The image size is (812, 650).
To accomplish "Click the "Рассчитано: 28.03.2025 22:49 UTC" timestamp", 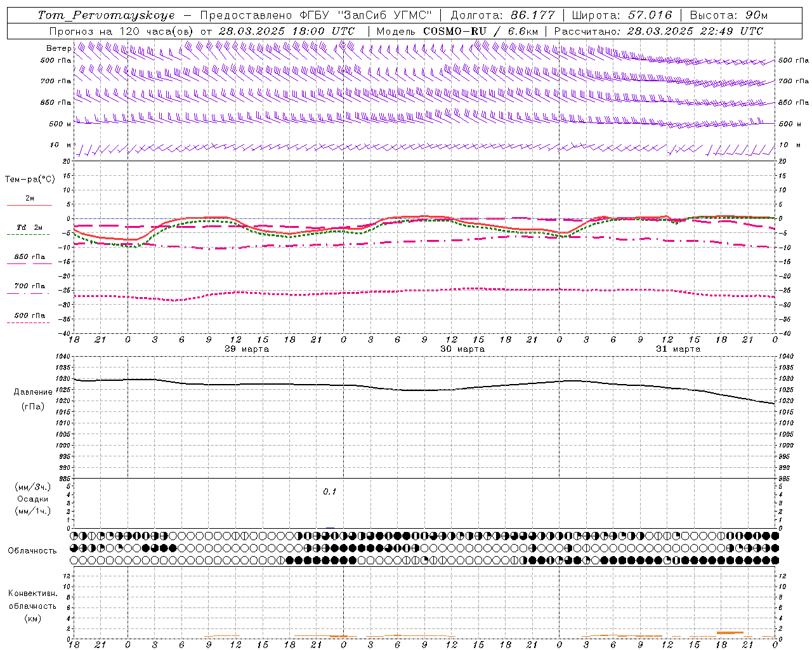I will 658,31.
